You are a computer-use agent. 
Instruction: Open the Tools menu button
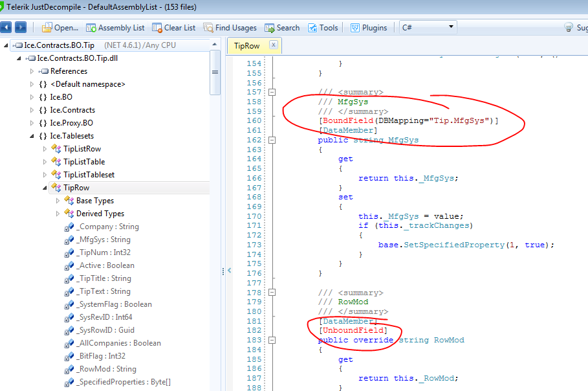323,28
